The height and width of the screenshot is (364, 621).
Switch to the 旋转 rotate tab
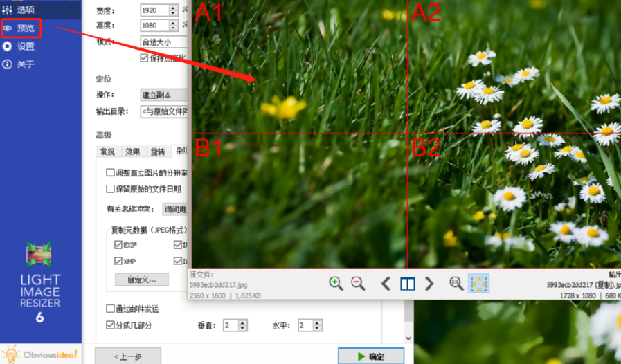click(158, 152)
